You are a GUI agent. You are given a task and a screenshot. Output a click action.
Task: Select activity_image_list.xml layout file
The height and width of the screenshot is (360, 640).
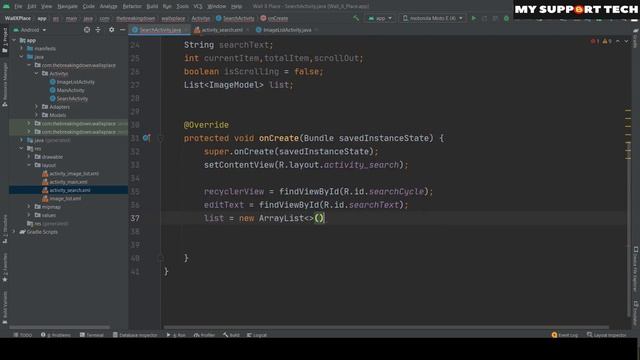(x=70, y=173)
